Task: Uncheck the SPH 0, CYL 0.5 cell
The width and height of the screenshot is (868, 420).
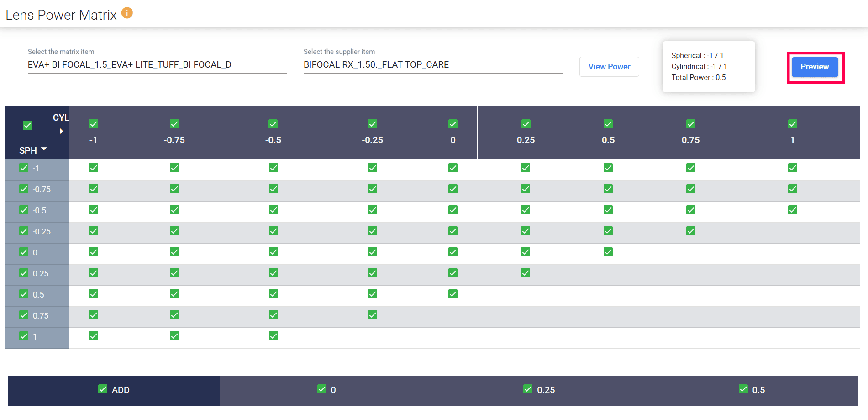Action: 608,252
